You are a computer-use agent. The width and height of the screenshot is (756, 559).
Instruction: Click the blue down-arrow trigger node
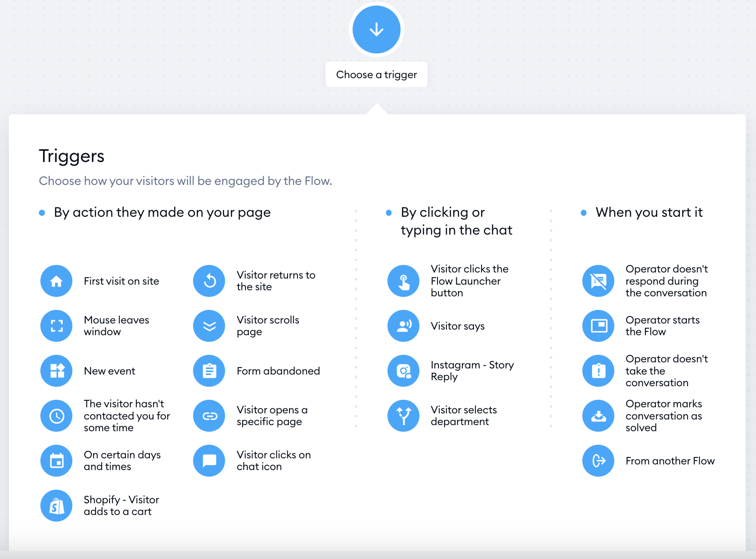click(377, 29)
